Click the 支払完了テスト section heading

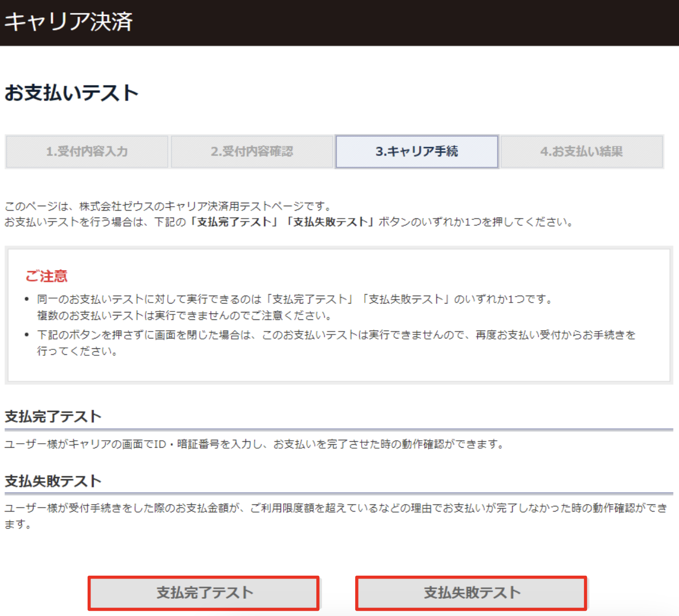click(53, 417)
